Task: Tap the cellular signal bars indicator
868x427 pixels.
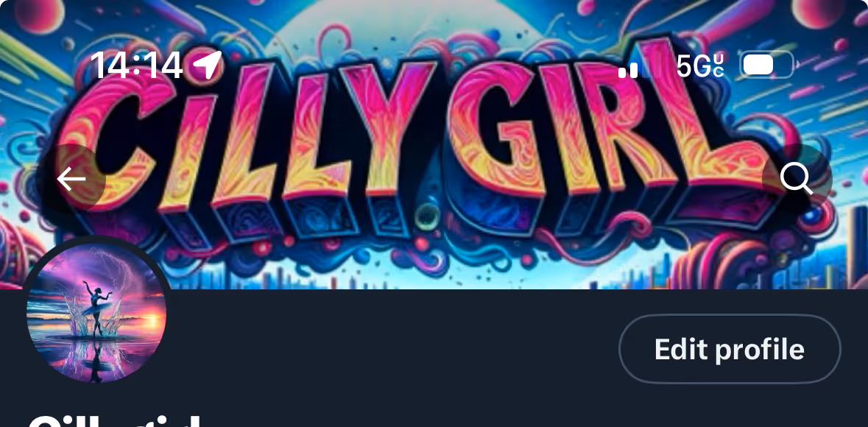Action: (x=628, y=70)
